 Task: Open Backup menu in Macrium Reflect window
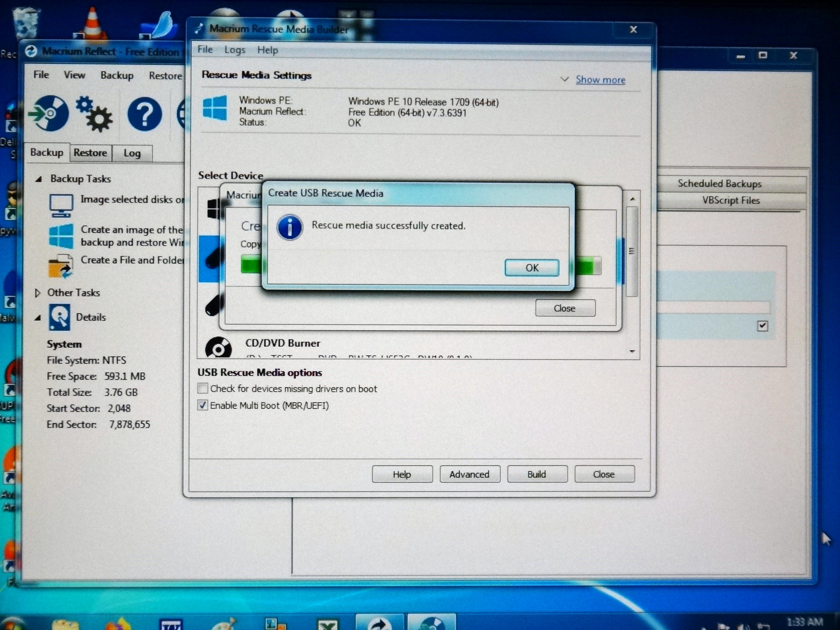117,75
